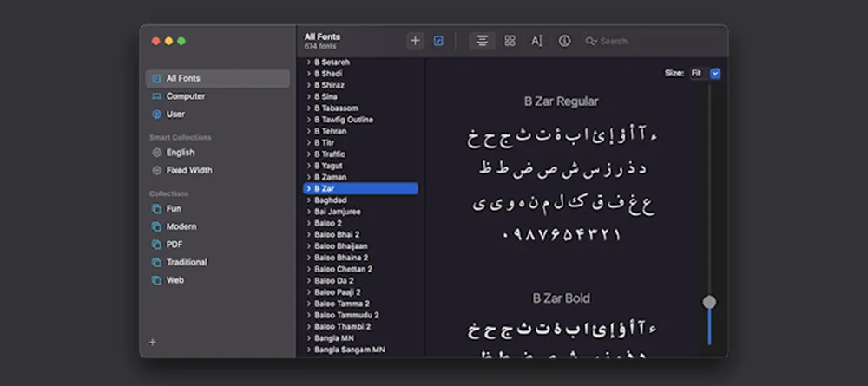The image size is (868, 386).
Task: Select the Bai Jamjuree font
Action: pyautogui.click(x=361, y=212)
